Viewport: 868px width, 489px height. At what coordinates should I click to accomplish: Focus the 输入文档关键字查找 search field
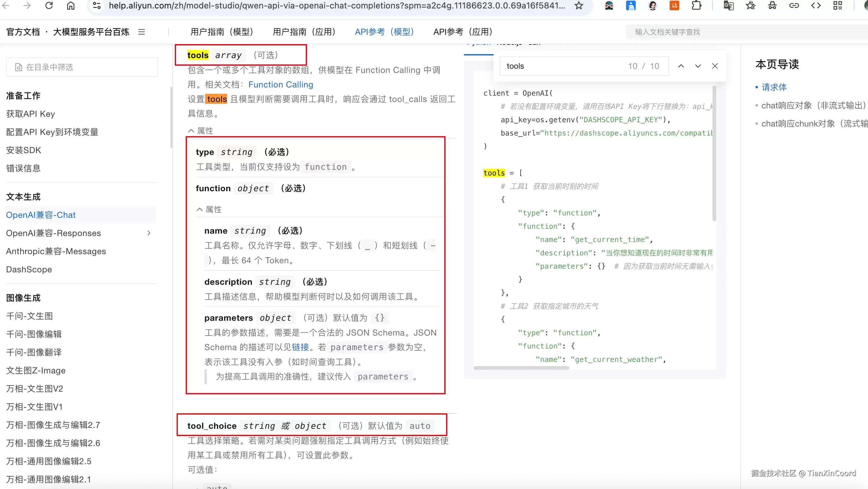point(747,32)
